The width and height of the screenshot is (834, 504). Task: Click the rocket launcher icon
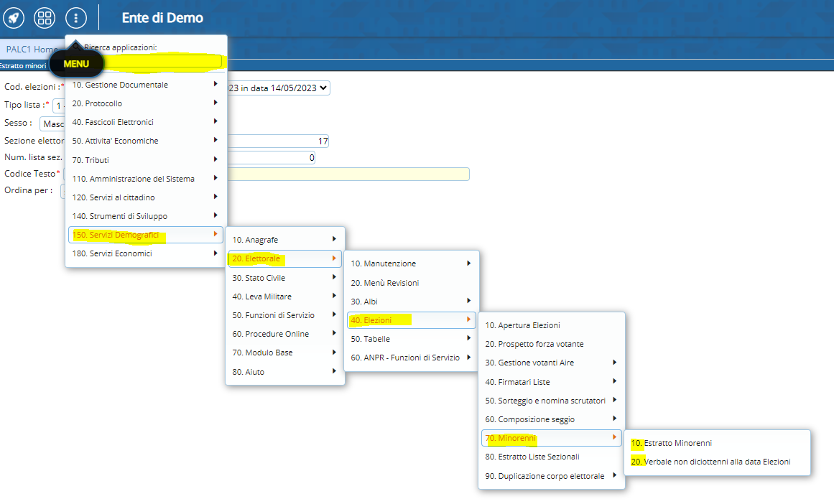coord(14,18)
